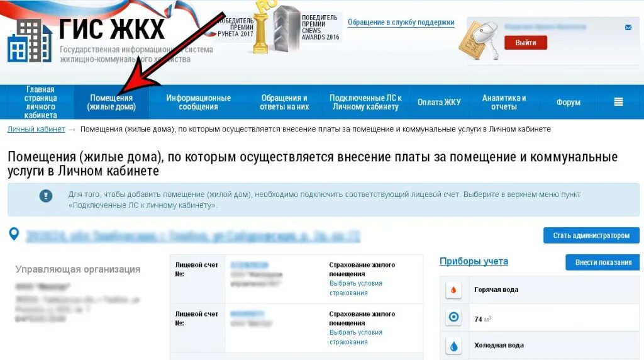Click Стать администратором button
The width and height of the screenshot is (644, 360).
click(x=591, y=235)
